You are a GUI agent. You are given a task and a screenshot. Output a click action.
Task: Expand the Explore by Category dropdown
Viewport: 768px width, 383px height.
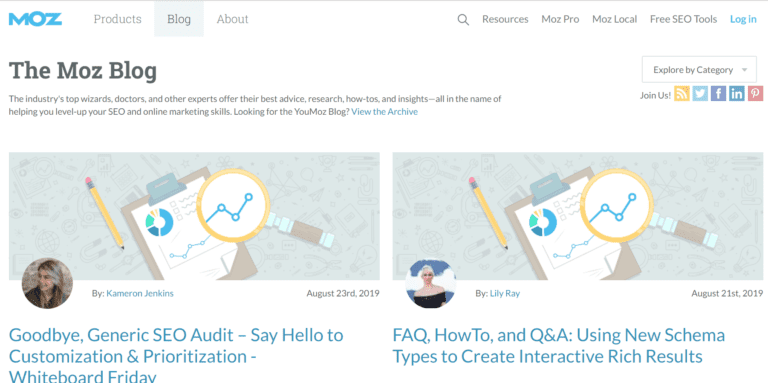click(699, 70)
